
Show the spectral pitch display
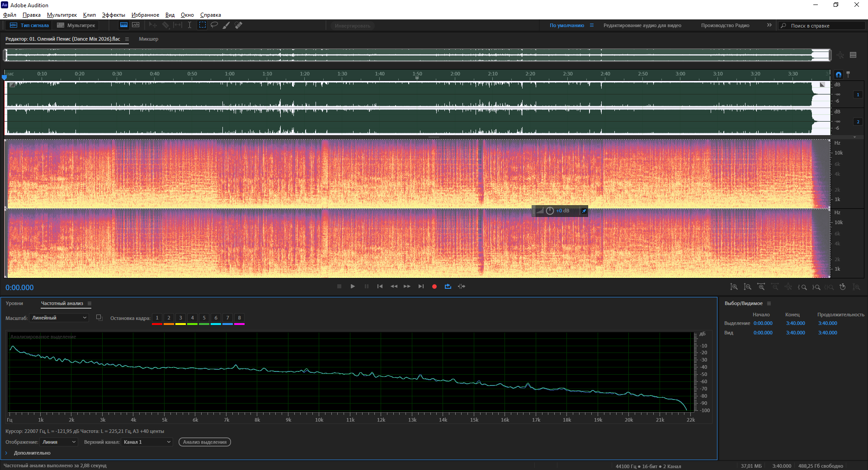coord(136,25)
